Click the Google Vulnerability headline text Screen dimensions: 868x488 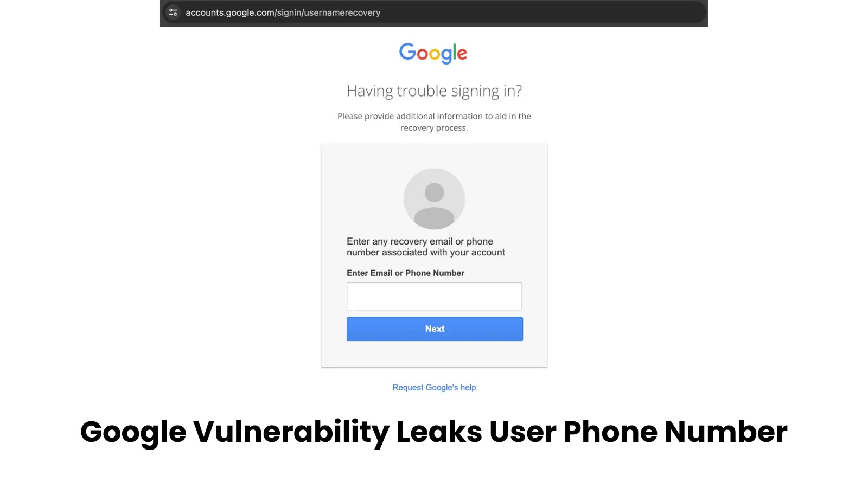tap(433, 431)
